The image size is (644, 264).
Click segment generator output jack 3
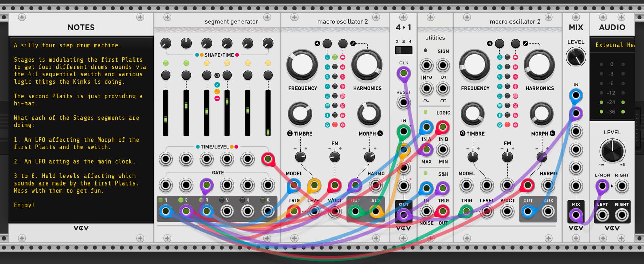click(207, 211)
